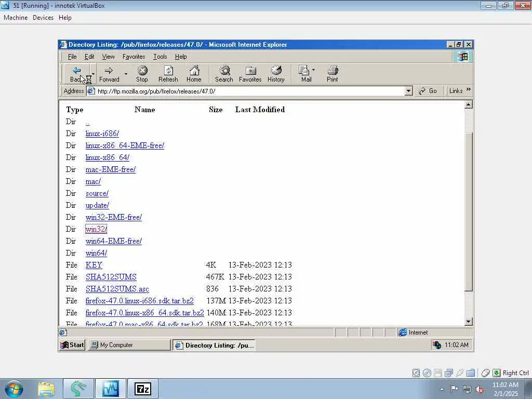Viewport: 532px width, 399px height.
Task: Open 7-Zip icon on host taskbar
Action: coord(143,389)
